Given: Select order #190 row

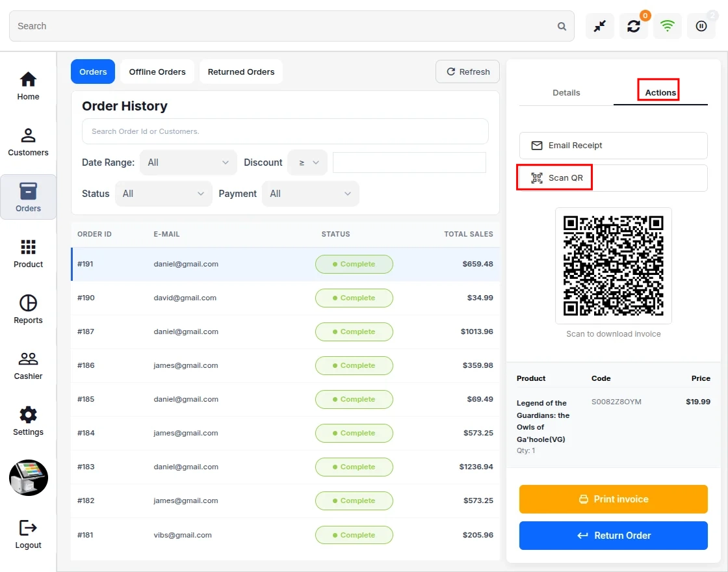Looking at the screenshot, I should [285, 298].
